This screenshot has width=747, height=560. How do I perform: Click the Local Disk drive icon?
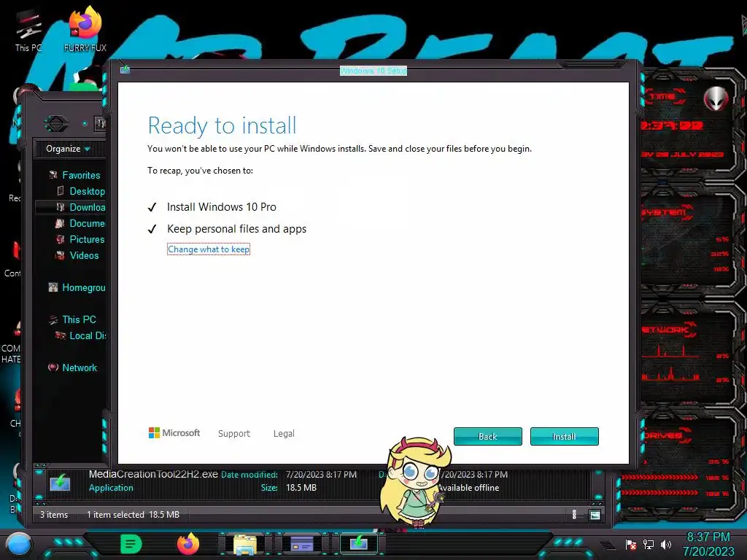(x=60, y=335)
